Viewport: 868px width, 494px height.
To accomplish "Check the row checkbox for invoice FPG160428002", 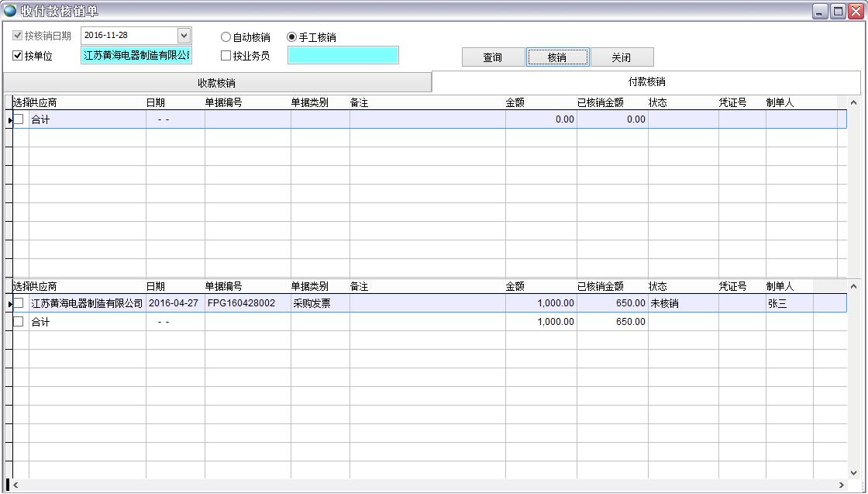I will point(20,303).
